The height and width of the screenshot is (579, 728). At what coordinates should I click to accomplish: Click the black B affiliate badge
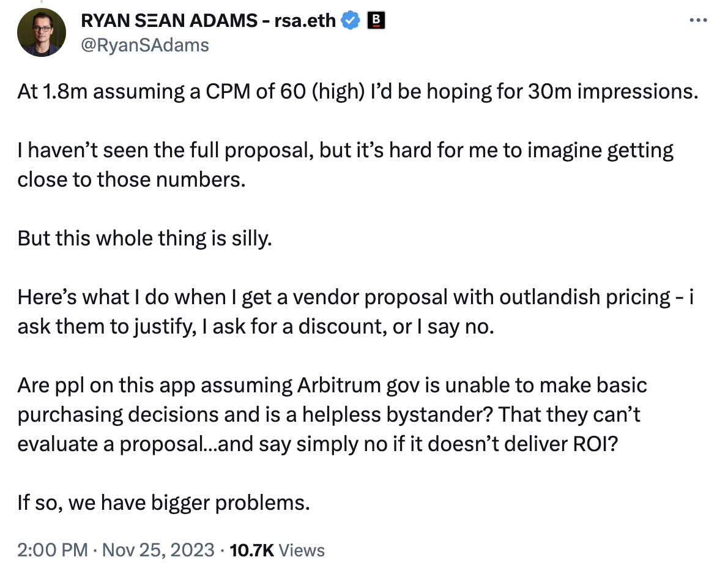(x=376, y=20)
